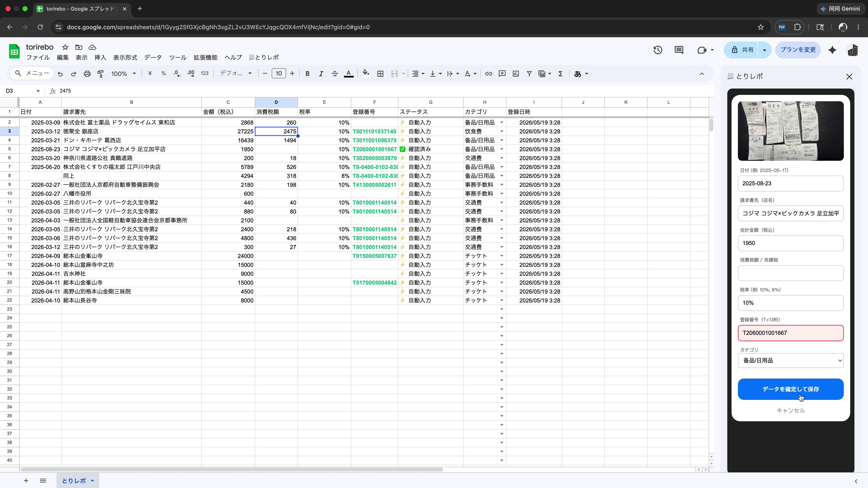This screenshot has width=868, height=488.
Task: Decrease font size with minus
Action: [265, 73]
